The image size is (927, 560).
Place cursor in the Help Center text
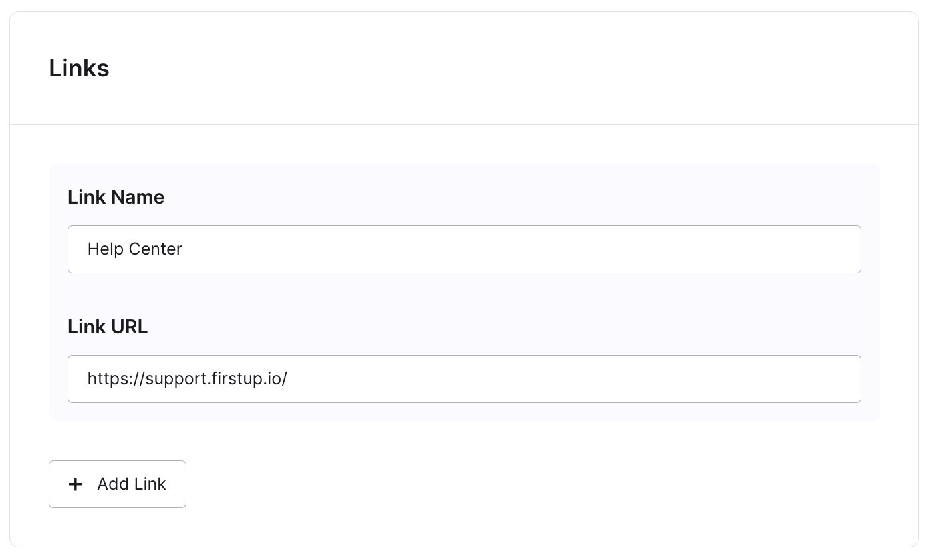(135, 249)
